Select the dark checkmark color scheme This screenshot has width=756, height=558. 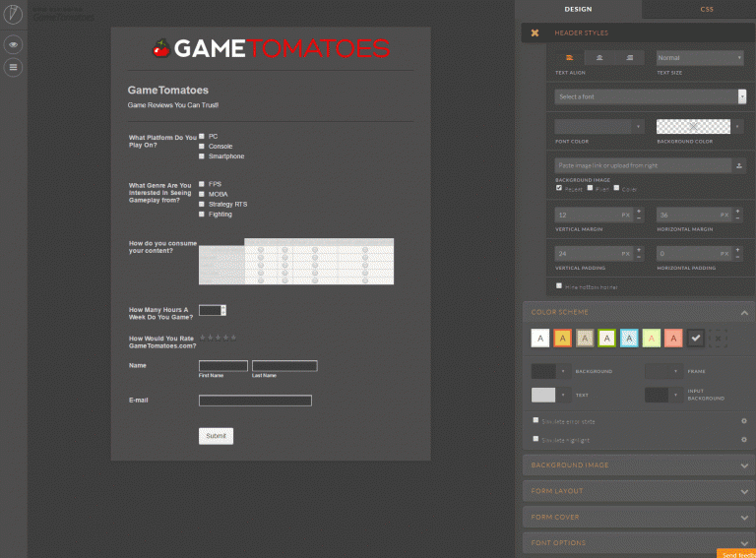tap(696, 338)
